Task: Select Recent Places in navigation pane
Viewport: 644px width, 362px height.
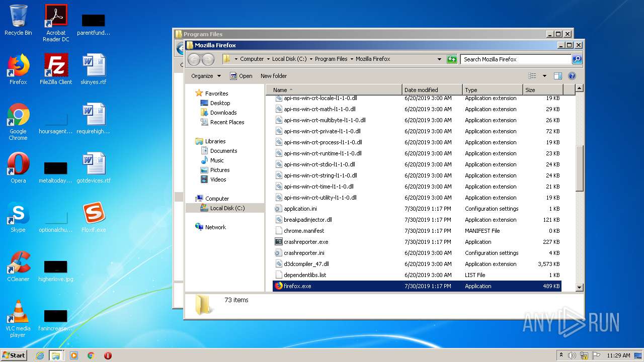Action: coord(227,122)
